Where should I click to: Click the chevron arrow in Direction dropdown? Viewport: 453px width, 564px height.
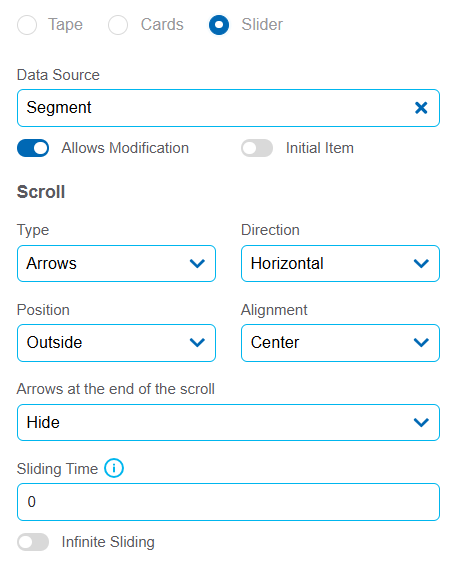[421, 264]
